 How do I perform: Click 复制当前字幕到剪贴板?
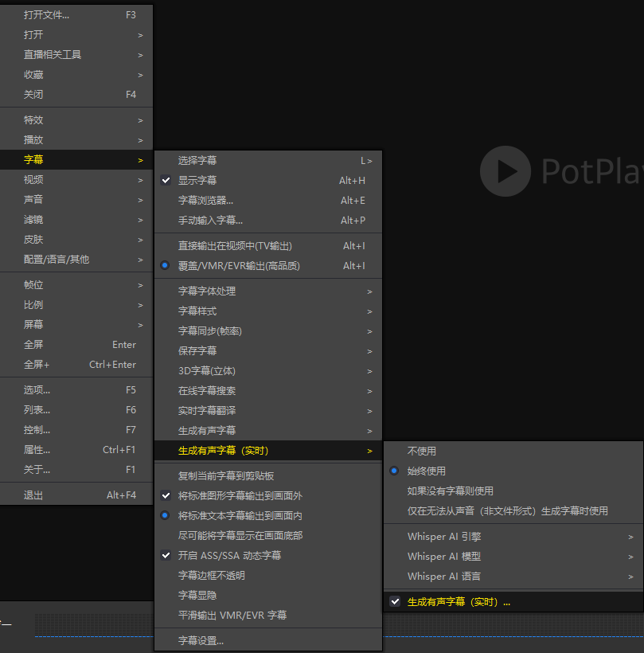click(268, 475)
